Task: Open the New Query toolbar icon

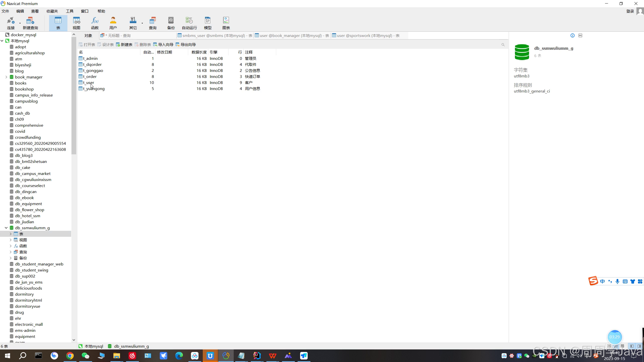Action: pyautogui.click(x=30, y=23)
